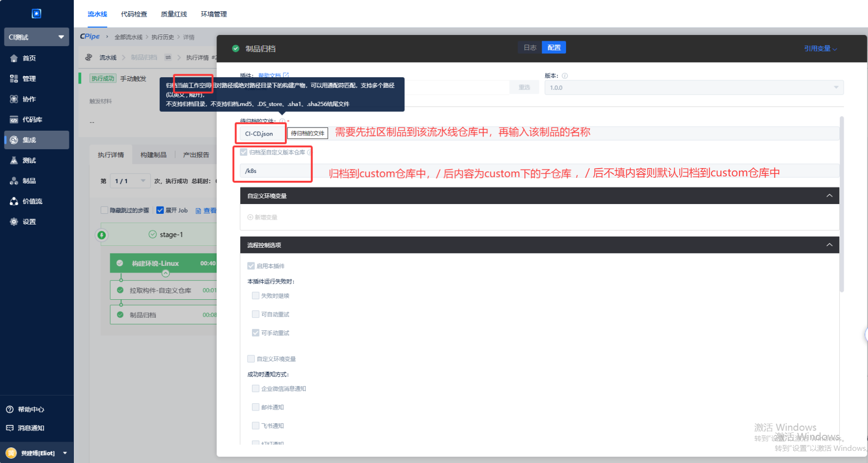Screen dimensions: 868x463
Task: Switch to the 代码检查 top tab
Action: pos(134,14)
